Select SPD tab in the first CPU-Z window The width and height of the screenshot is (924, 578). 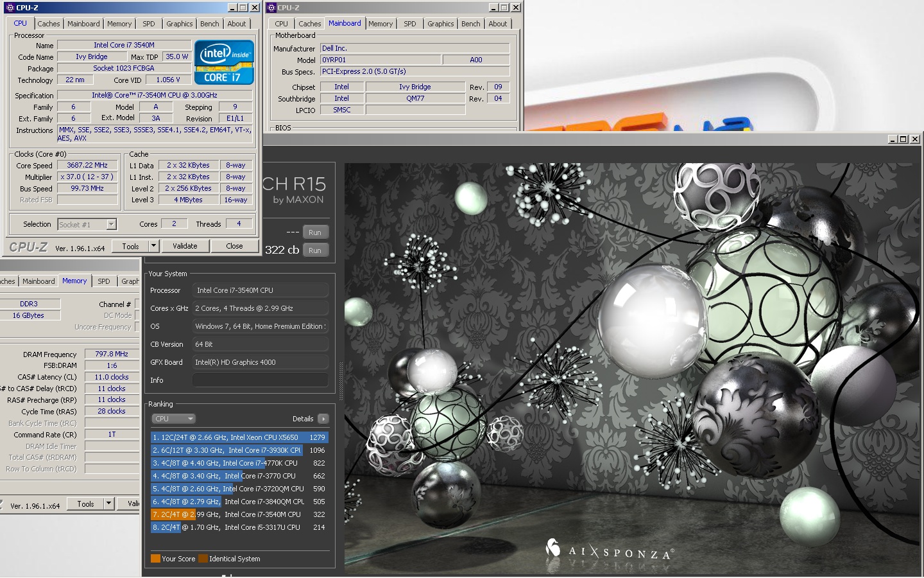149,24
